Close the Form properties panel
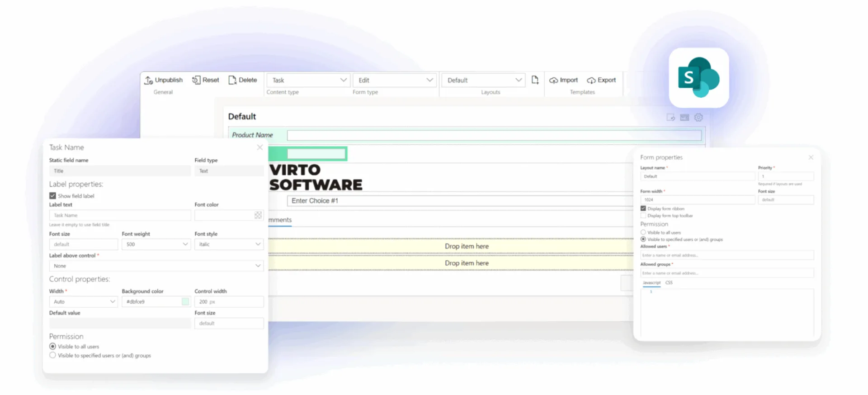 [x=811, y=157]
